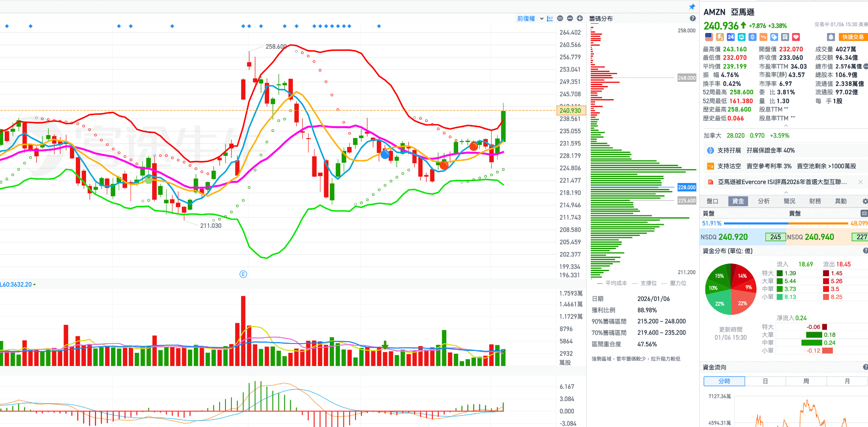Click the 258.600 high price label
Screen dimensions: 868x427
pyautogui.click(x=276, y=47)
